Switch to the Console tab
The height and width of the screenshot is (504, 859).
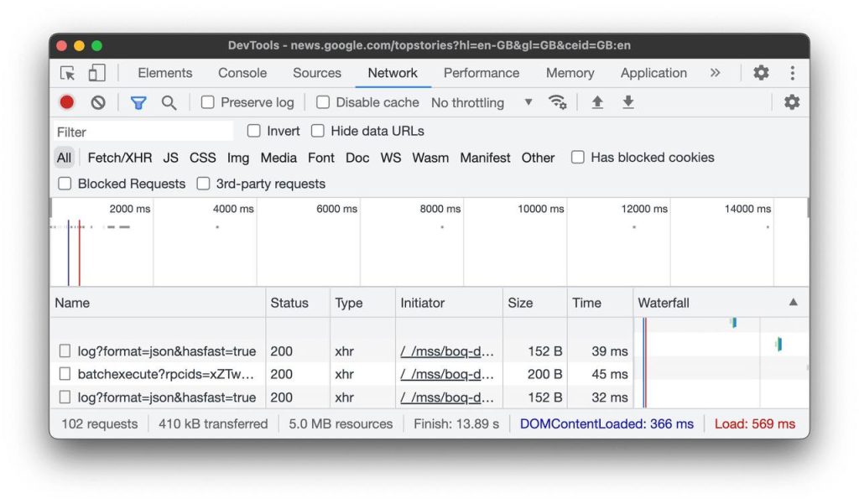point(242,73)
